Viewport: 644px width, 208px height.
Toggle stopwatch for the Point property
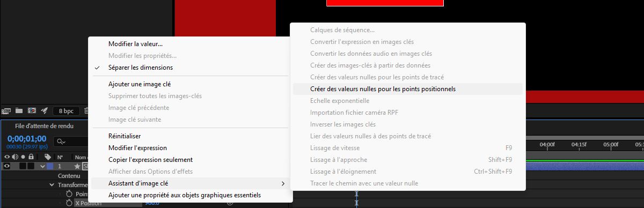pos(69,194)
